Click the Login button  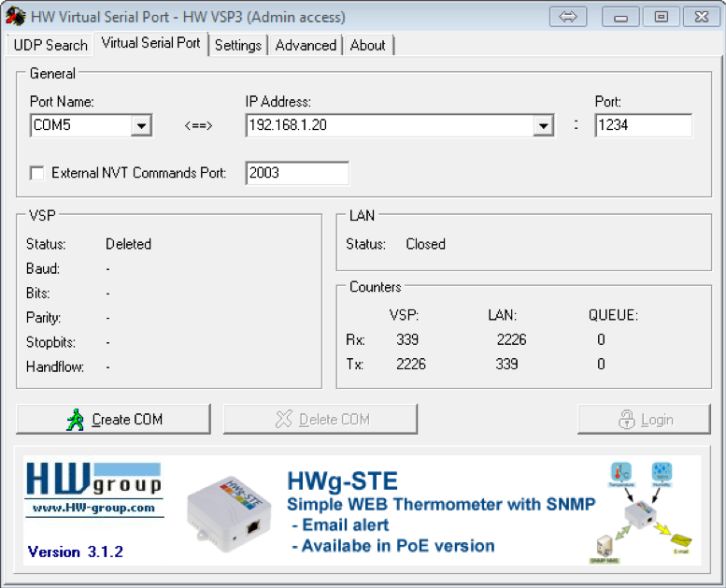644,420
